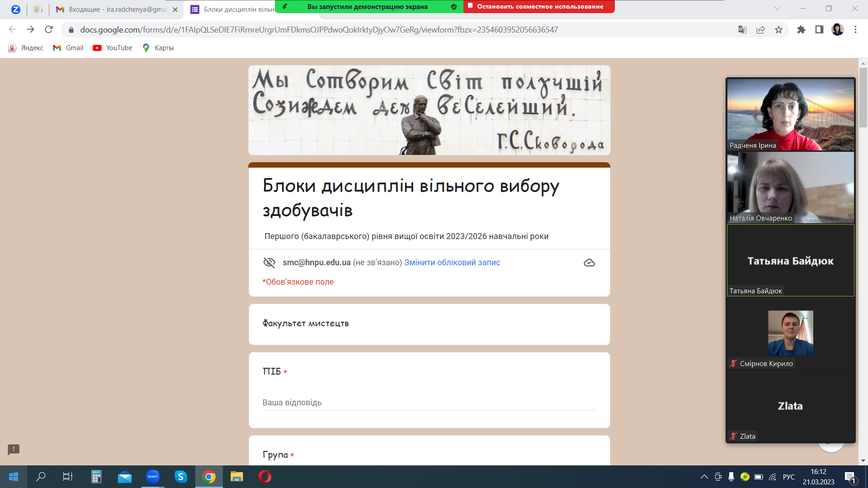Open the YouTube bookmark
The image size is (868, 488).
[113, 48]
